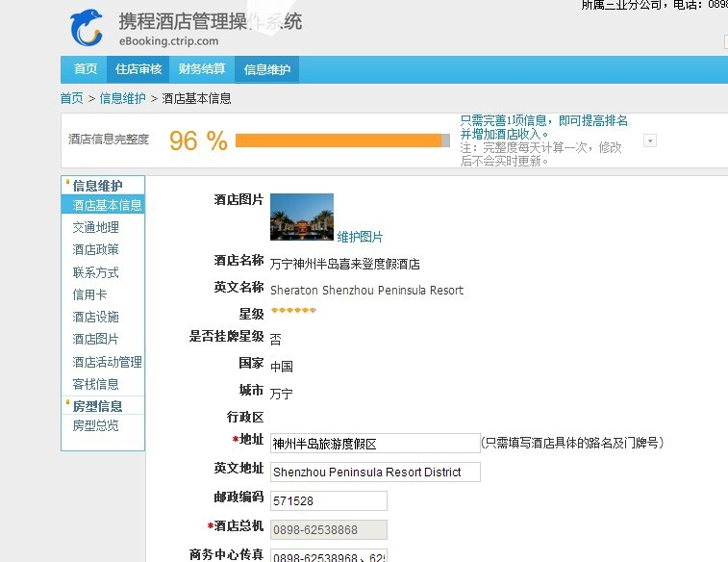This screenshot has height=562, width=728.
Task: Open 交通地理 in the sidebar
Action: 95,227
